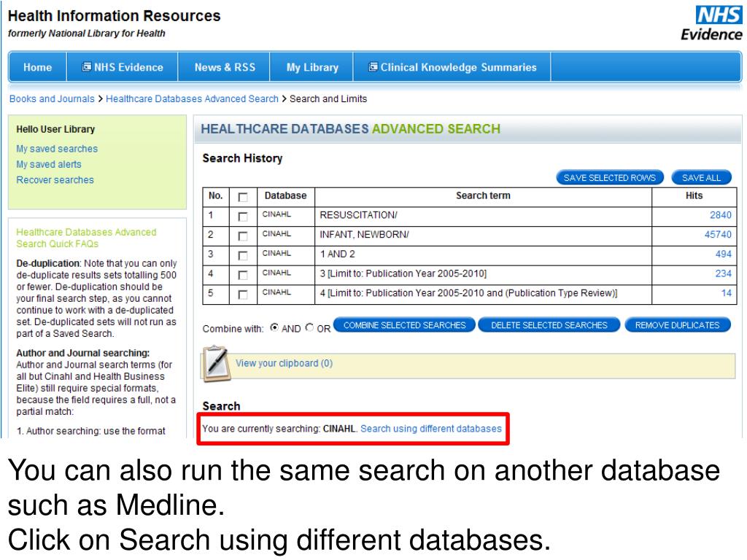Open the My saved searches link
Image resolution: width=747 pixels, height=560 pixels.
[57, 149]
